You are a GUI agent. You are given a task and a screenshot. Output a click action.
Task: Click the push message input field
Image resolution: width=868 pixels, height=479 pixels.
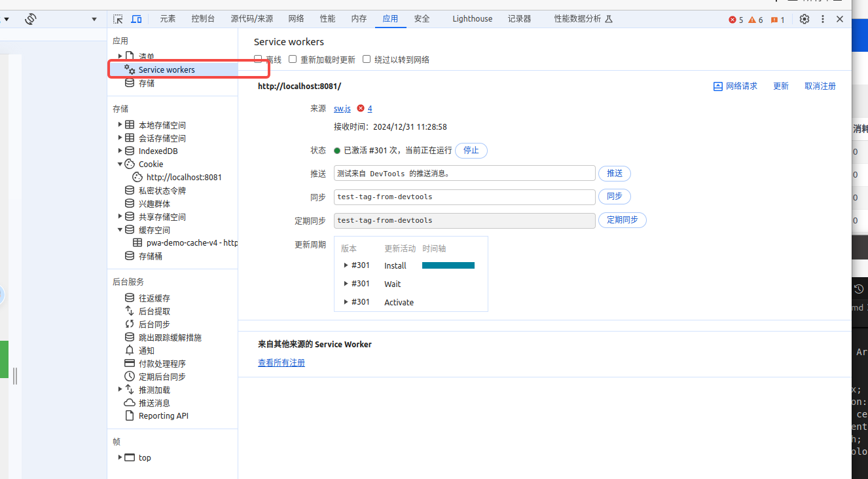pyautogui.click(x=464, y=174)
